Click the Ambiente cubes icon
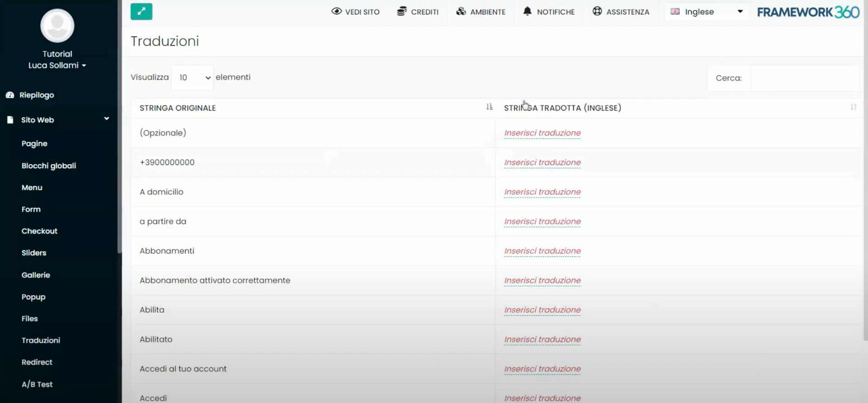Image resolution: width=868 pixels, height=403 pixels. point(461,11)
